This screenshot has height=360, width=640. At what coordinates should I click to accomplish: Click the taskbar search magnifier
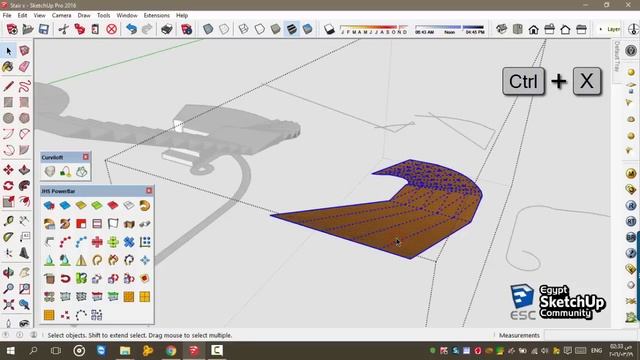point(33,351)
